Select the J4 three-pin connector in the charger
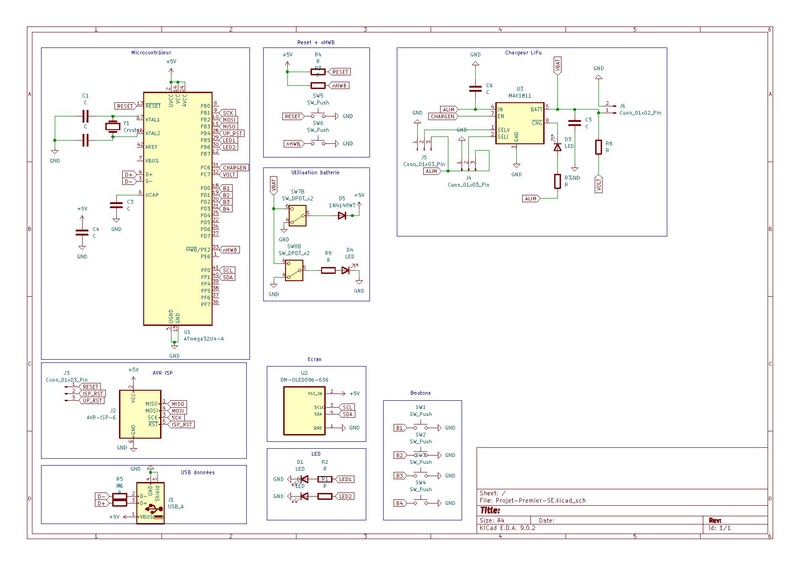Viewport: 800px width, 566px height. coord(467,165)
